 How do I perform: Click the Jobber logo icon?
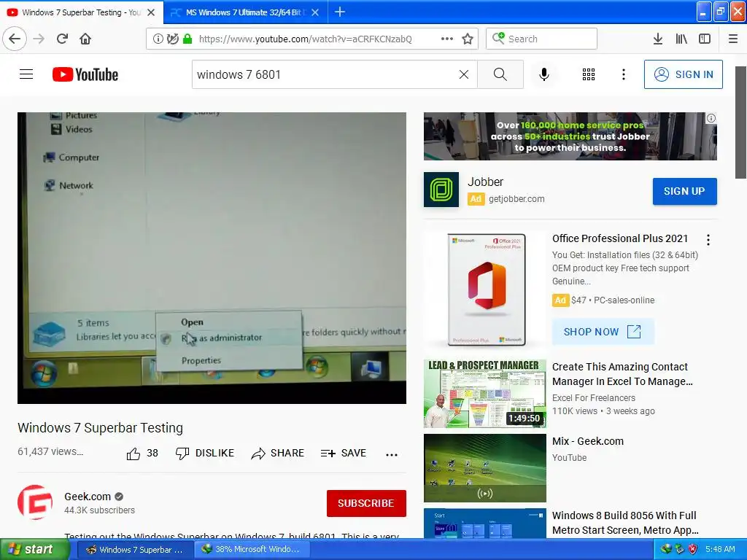click(441, 190)
